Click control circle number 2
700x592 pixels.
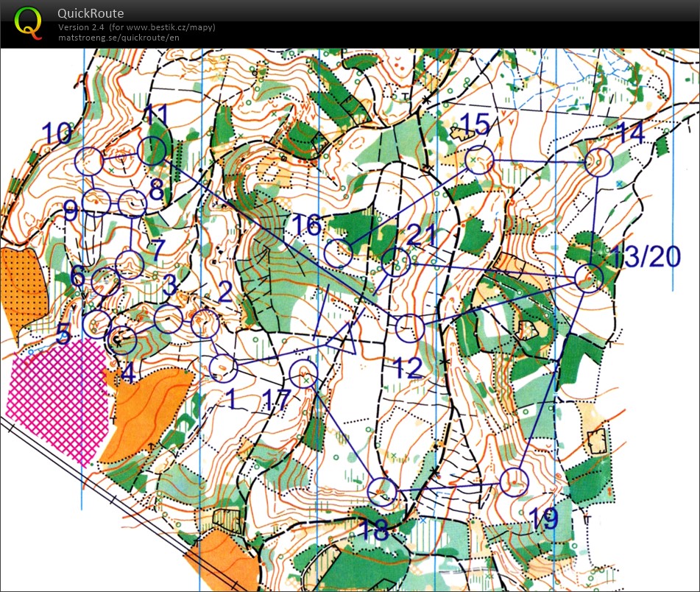point(205,323)
